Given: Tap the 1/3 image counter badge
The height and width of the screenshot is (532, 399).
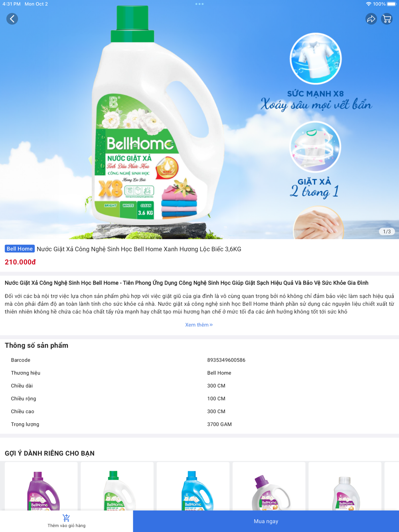Looking at the screenshot, I should pyautogui.click(x=387, y=231).
